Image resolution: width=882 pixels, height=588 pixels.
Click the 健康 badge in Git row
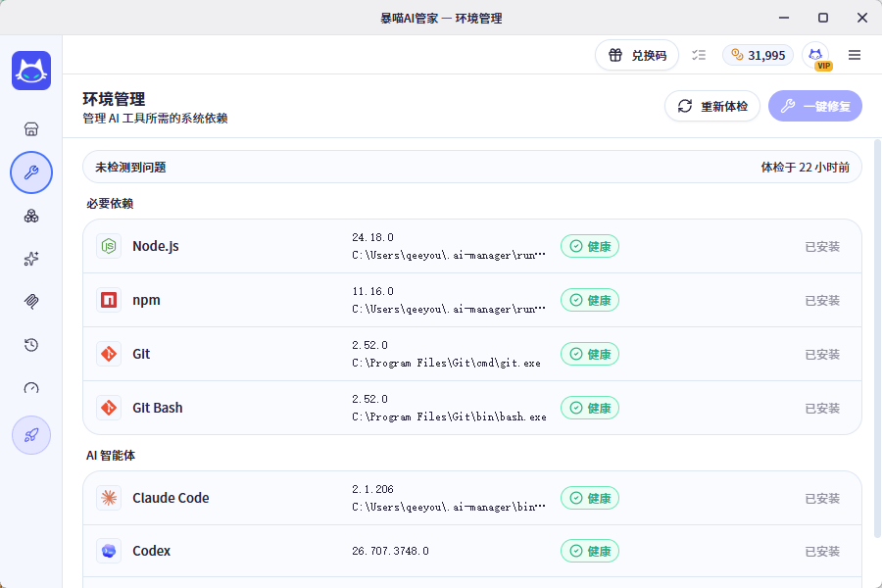[x=590, y=354]
